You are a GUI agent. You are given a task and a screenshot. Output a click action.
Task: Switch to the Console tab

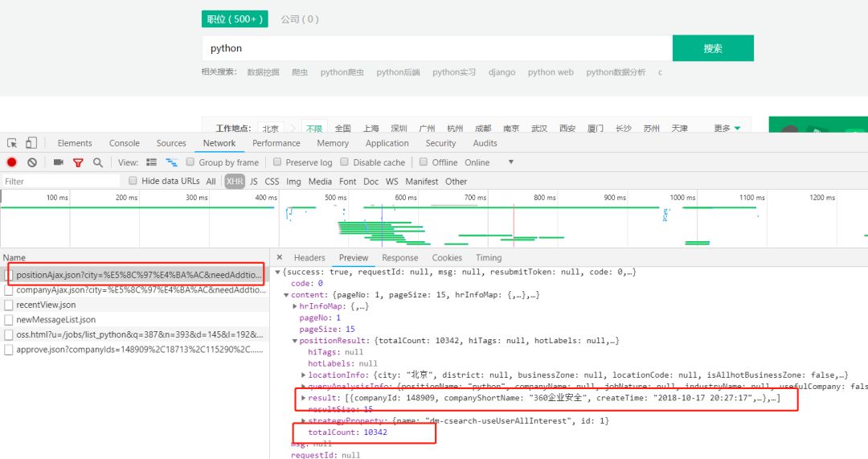(x=125, y=143)
